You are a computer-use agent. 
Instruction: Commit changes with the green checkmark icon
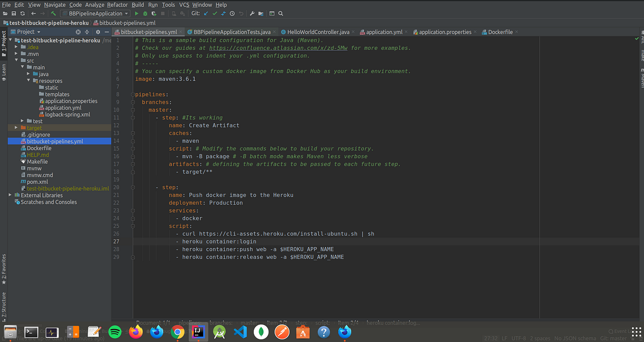click(x=215, y=13)
